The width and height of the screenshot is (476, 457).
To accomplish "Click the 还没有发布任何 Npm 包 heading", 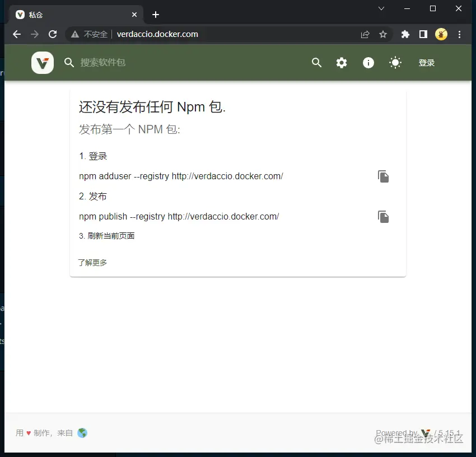I will click(152, 107).
